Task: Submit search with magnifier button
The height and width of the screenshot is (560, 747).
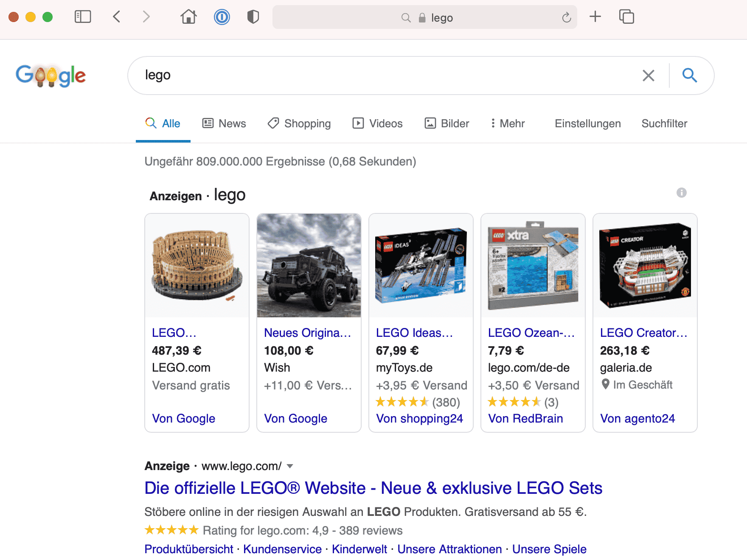Action: point(690,76)
